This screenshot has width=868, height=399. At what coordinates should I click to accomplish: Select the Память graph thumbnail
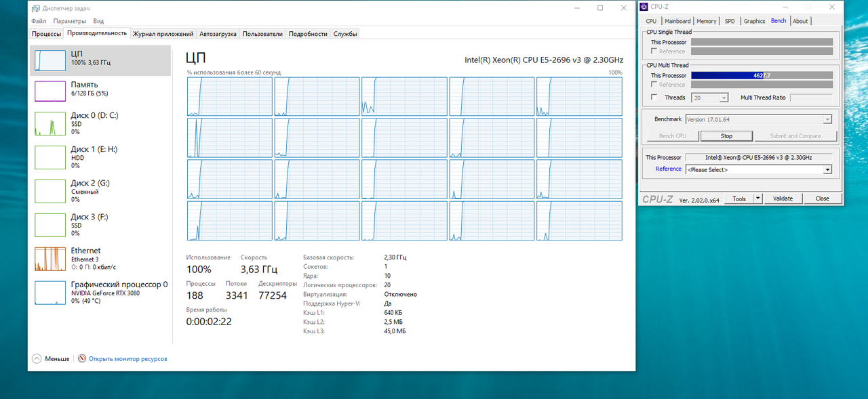pos(49,91)
